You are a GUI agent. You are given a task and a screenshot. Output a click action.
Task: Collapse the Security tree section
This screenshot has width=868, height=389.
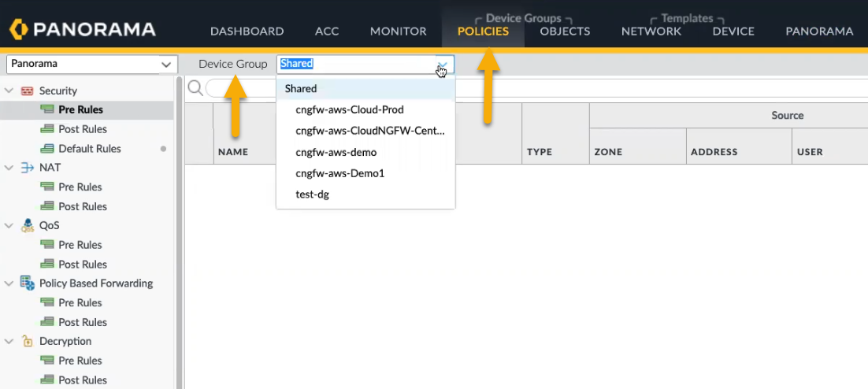(9, 91)
